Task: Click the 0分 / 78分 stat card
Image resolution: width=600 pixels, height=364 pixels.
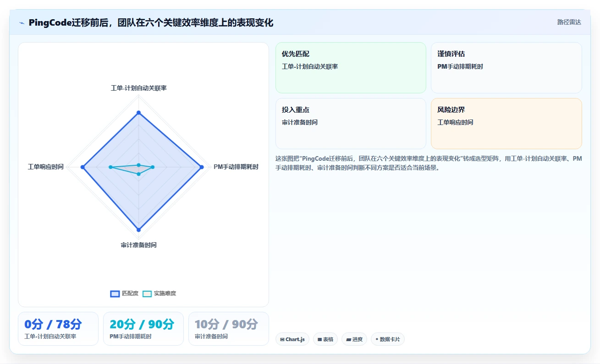Action: pos(58,329)
